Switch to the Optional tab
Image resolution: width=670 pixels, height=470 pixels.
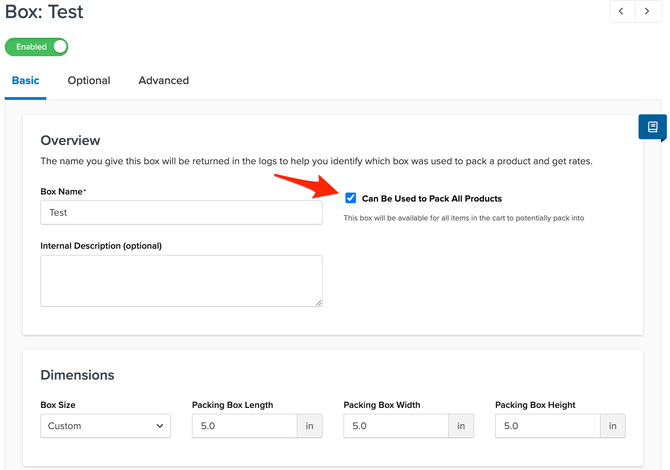coord(89,80)
